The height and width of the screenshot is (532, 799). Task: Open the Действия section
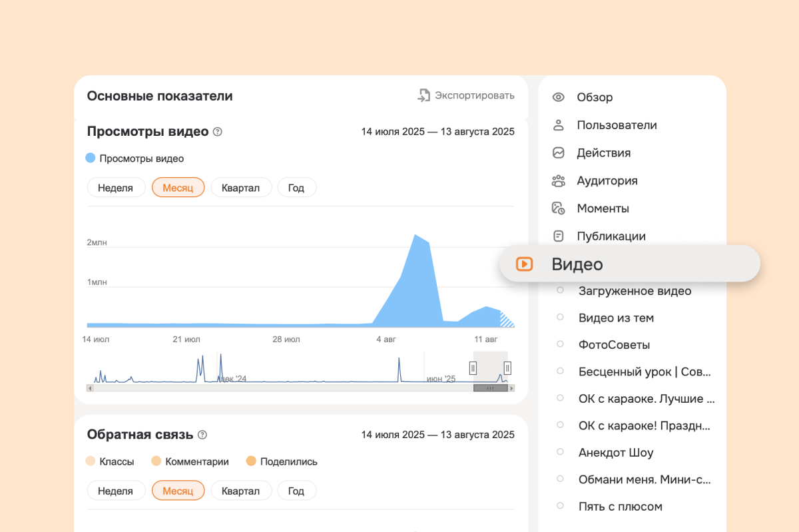(x=604, y=153)
